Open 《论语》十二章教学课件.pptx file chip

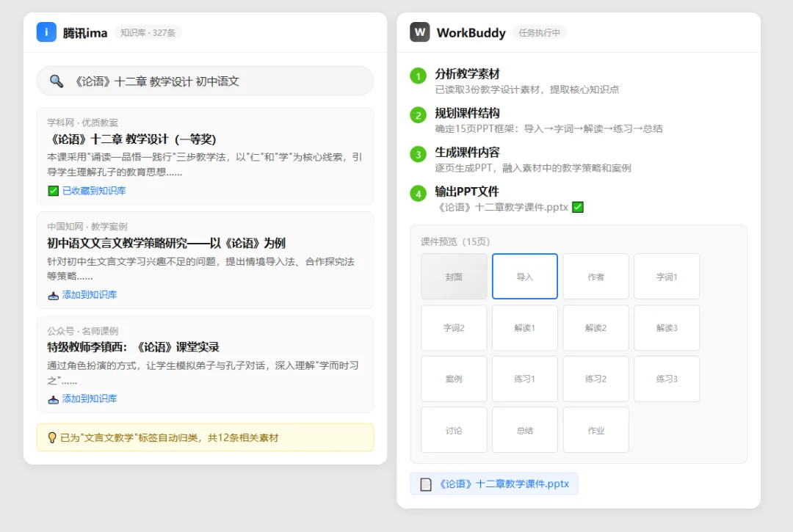pos(494,484)
